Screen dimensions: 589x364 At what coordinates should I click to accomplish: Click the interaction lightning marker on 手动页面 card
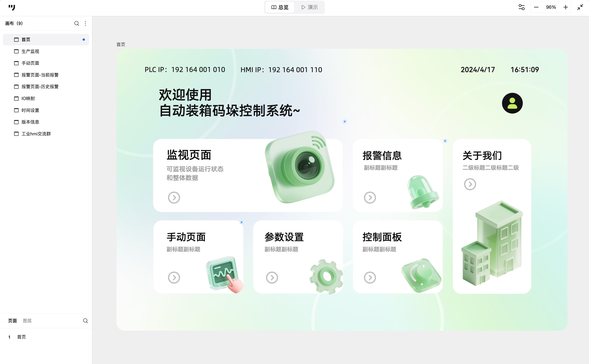[x=241, y=222]
